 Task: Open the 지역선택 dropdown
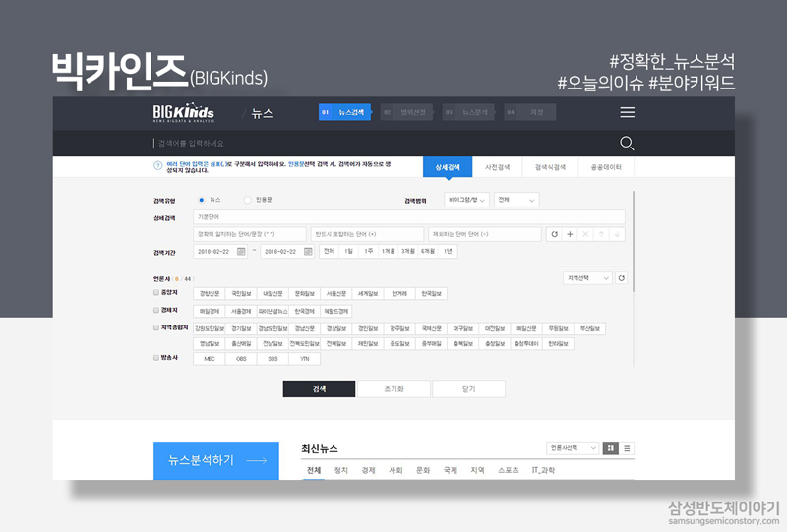[587, 278]
